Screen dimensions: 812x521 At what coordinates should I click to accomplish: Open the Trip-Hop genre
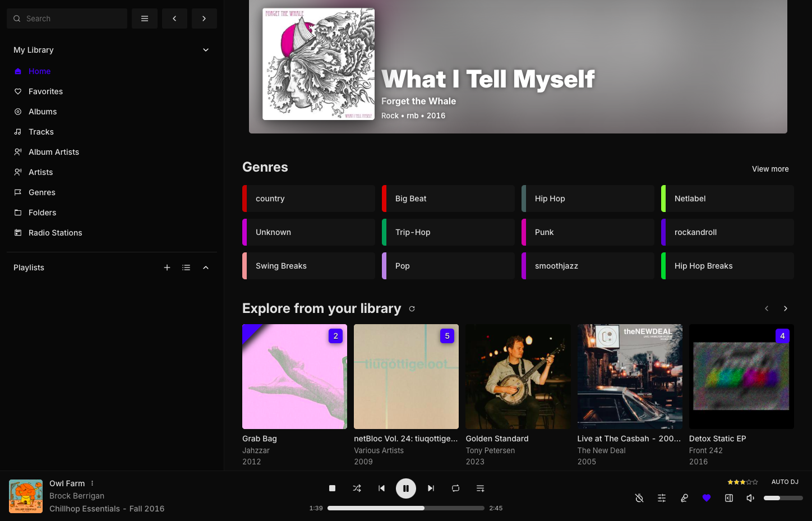[448, 232]
